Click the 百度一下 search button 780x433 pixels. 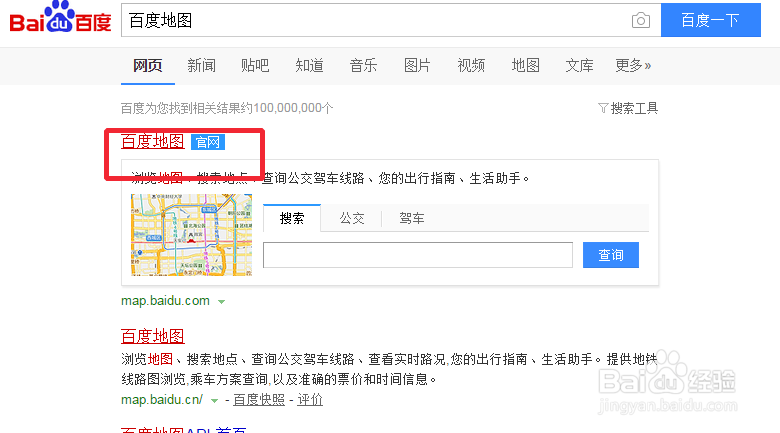point(710,20)
